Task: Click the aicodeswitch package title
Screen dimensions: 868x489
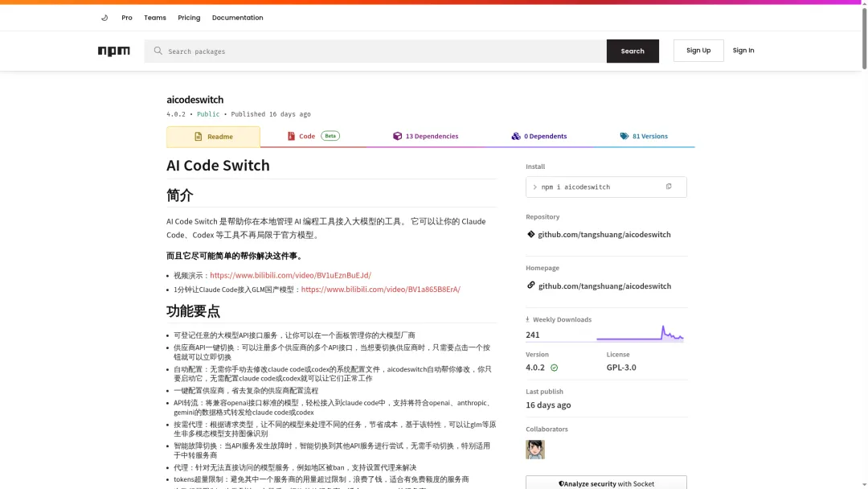Action: (194, 100)
